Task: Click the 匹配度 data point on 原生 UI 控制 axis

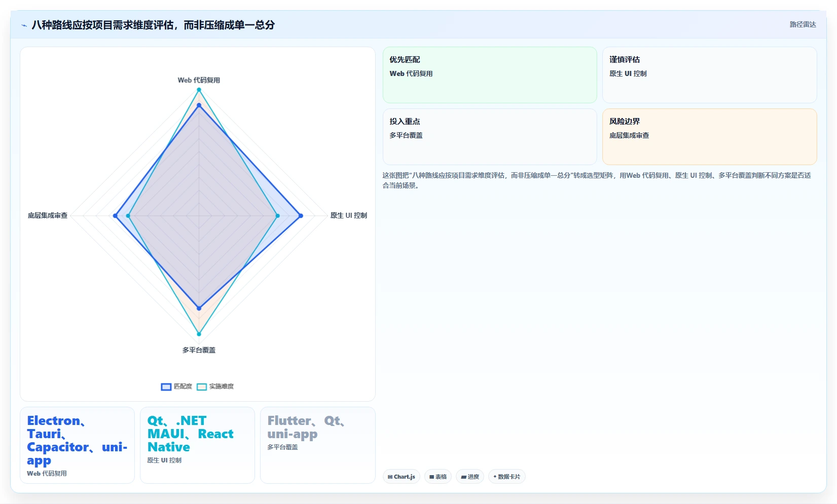Action: tap(301, 216)
